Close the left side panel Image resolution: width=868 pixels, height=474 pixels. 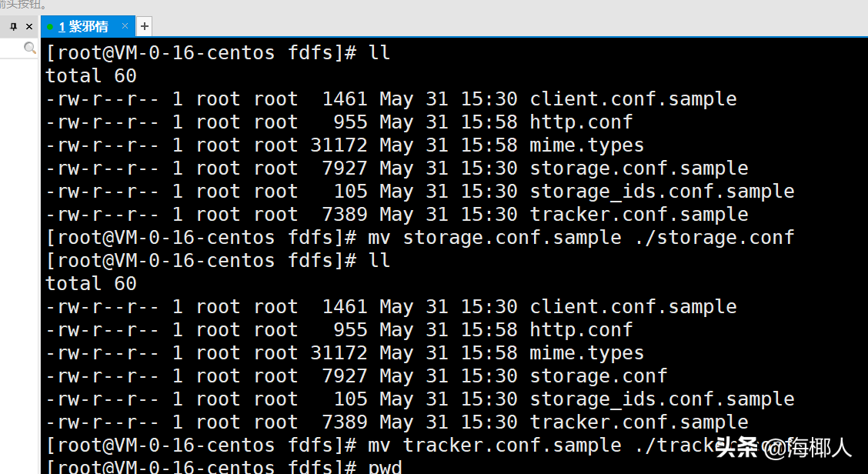click(29, 26)
